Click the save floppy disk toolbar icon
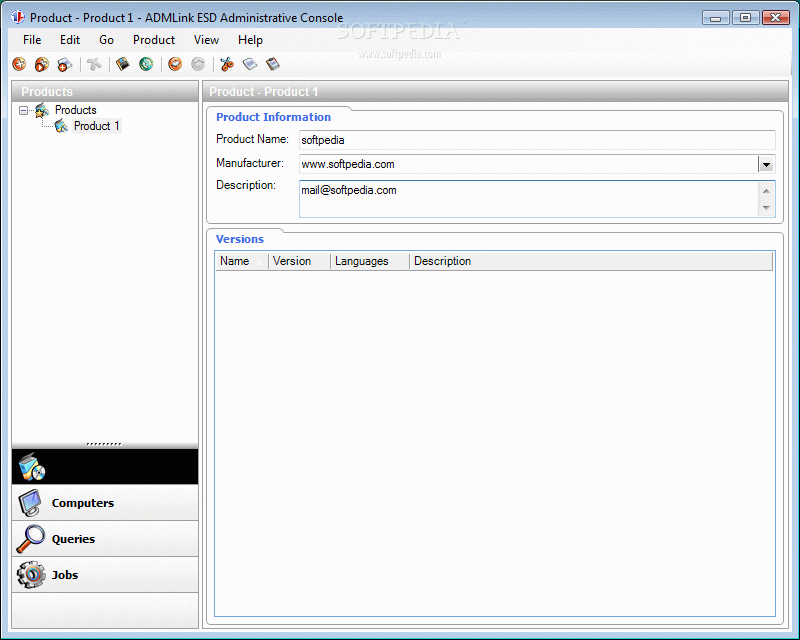This screenshot has height=640, width=800. pos(122,64)
